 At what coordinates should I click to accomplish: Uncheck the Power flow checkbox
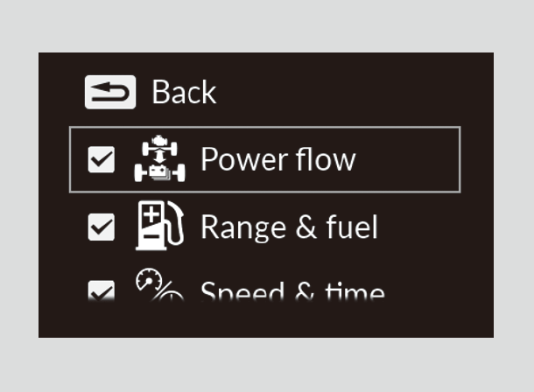point(102,160)
